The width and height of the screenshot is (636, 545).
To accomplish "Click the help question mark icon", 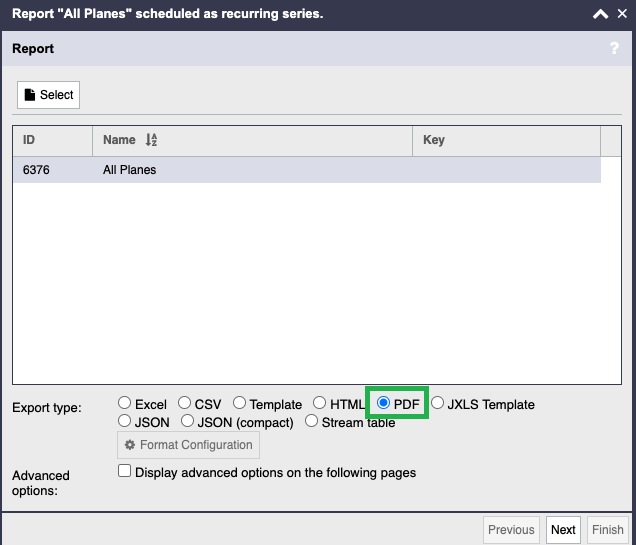I will (614, 48).
